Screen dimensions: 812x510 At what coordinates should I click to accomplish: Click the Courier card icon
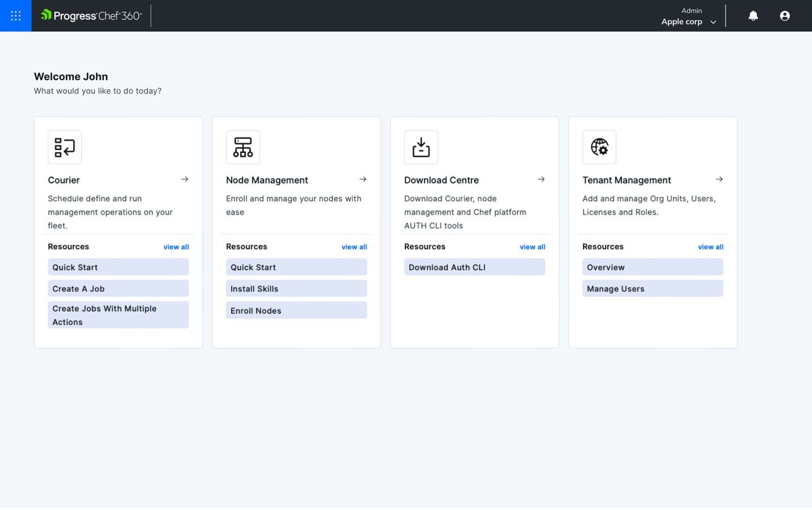(65, 147)
